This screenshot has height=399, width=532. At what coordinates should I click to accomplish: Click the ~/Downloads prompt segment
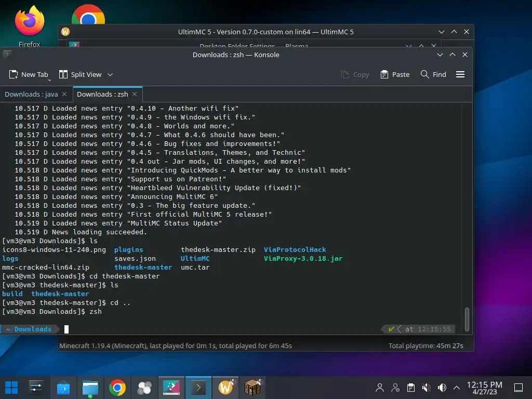(x=29, y=329)
